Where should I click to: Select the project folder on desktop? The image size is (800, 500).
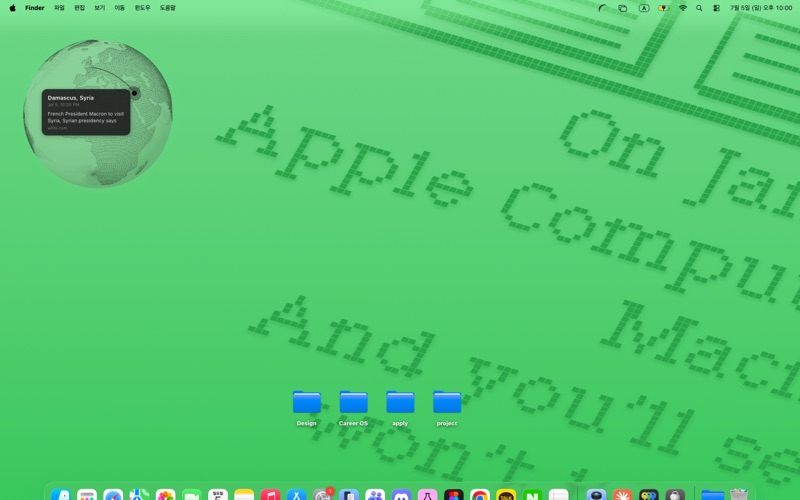(447, 408)
